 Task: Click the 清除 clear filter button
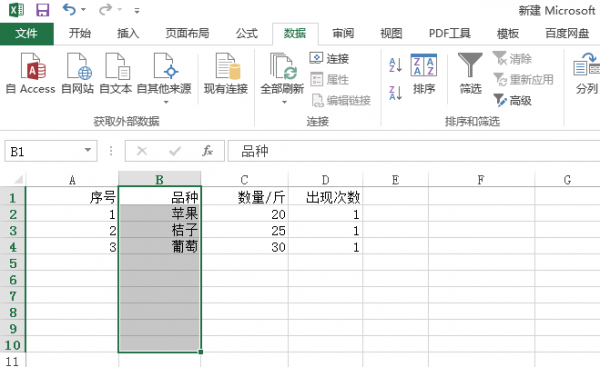pos(512,59)
